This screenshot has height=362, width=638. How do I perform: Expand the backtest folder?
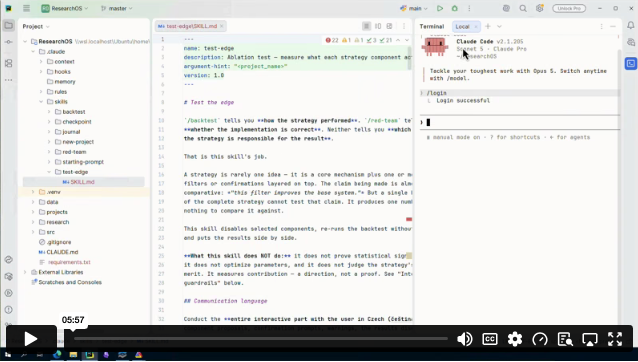pyautogui.click(x=49, y=111)
